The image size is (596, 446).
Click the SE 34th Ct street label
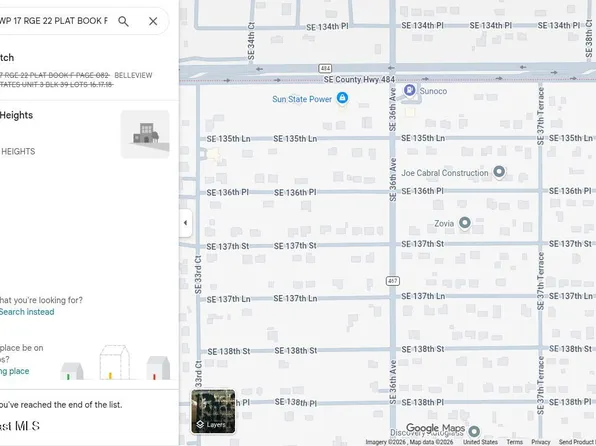click(x=251, y=41)
